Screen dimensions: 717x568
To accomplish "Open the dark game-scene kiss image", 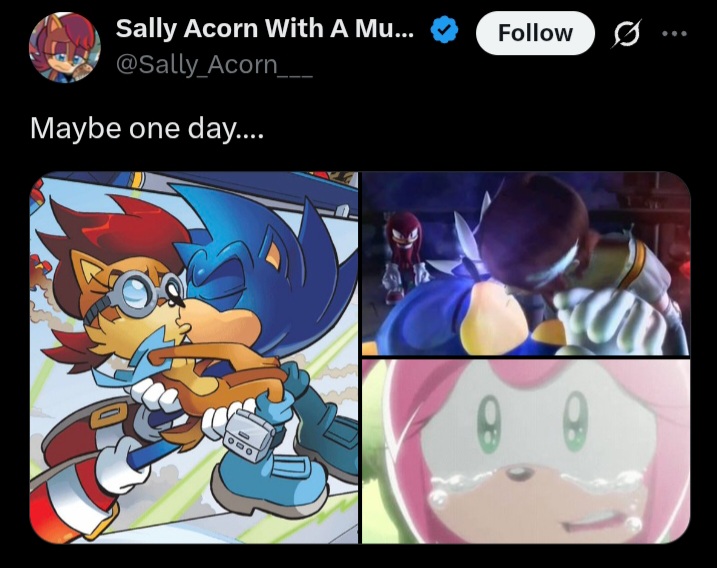I will tap(526, 263).
